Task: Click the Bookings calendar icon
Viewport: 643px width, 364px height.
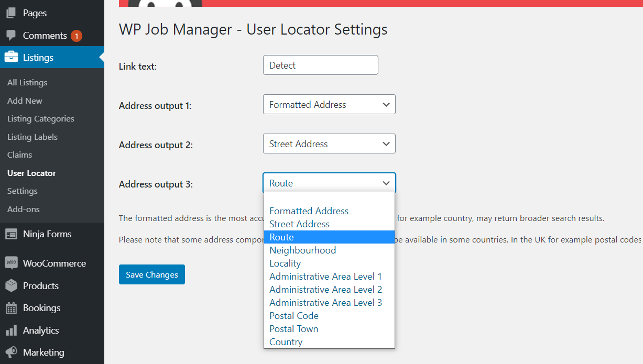Action: click(x=12, y=308)
